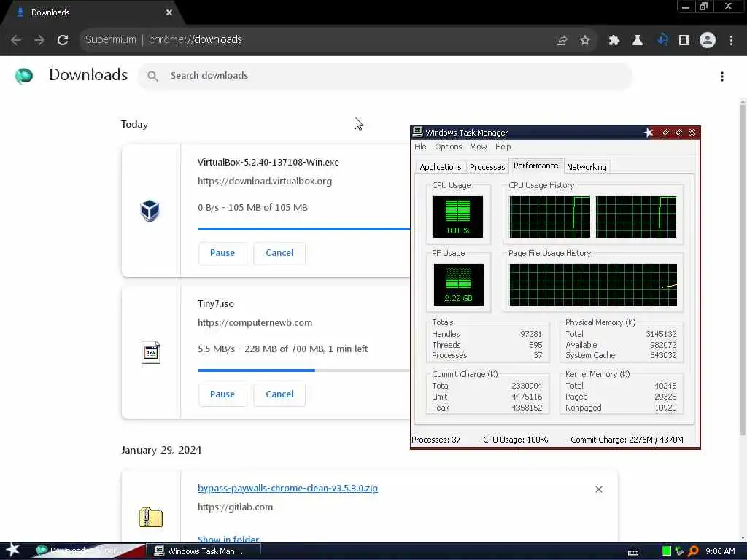Screen dimensions: 747x560
Task: Switch to the Networking tab
Action: click(x=587, y=167)
